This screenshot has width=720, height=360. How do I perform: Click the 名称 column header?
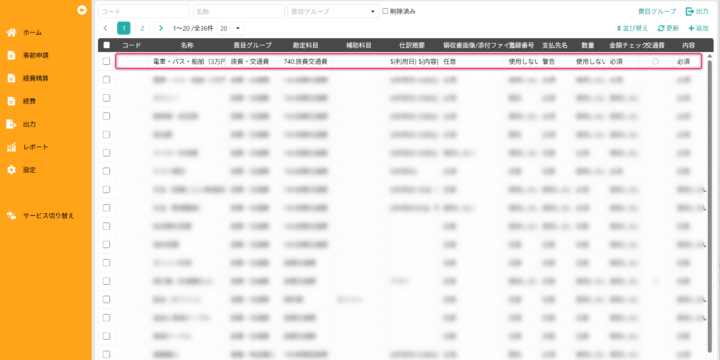point(187,45)
